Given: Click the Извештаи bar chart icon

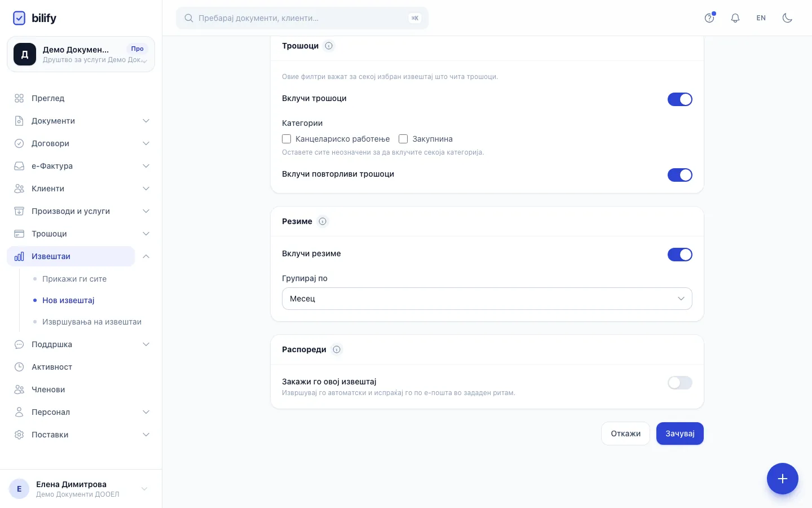Looking at the screenshot, I should tap(19, 256).
